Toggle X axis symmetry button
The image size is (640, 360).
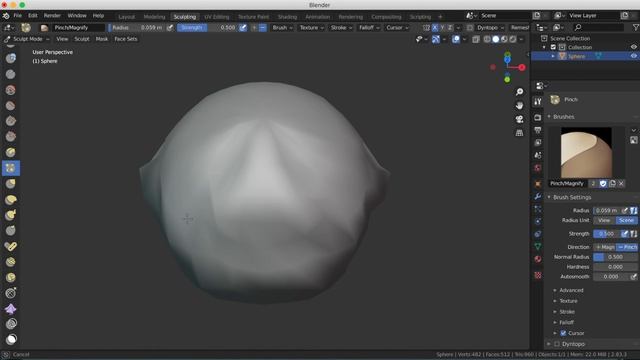[435, 28]
